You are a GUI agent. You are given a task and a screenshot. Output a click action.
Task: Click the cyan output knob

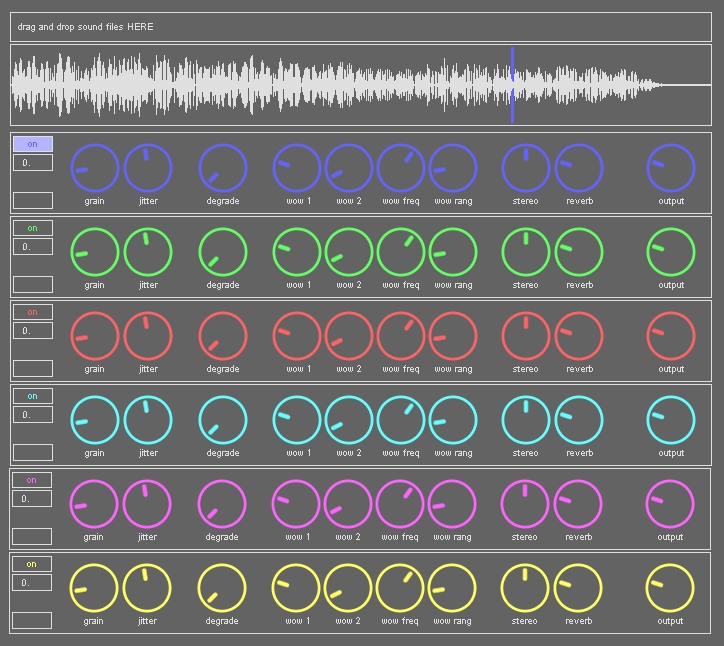point(671,420)
